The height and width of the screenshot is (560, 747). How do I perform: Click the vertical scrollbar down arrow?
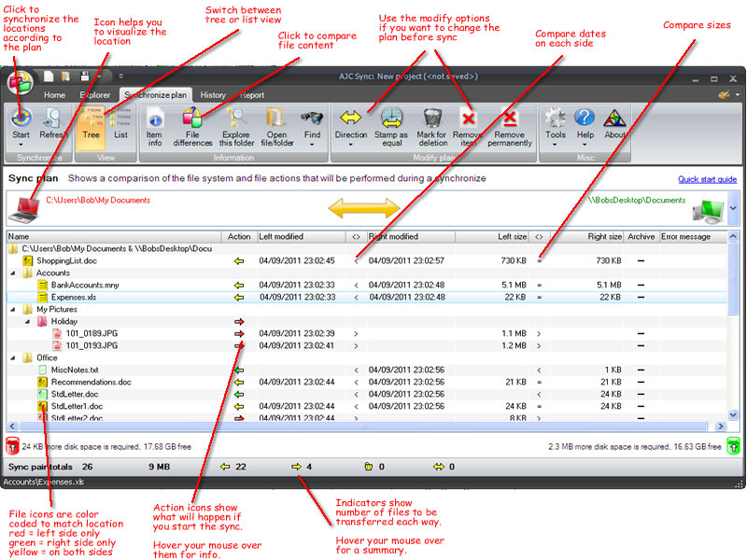[x=733, y=415]
